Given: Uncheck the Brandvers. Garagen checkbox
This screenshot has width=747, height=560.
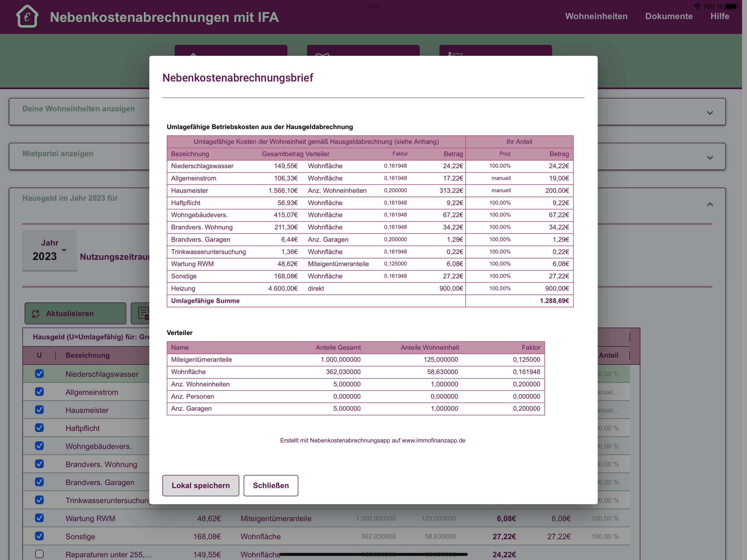Looking at the screenshot, I should click(x=40, y=482).
